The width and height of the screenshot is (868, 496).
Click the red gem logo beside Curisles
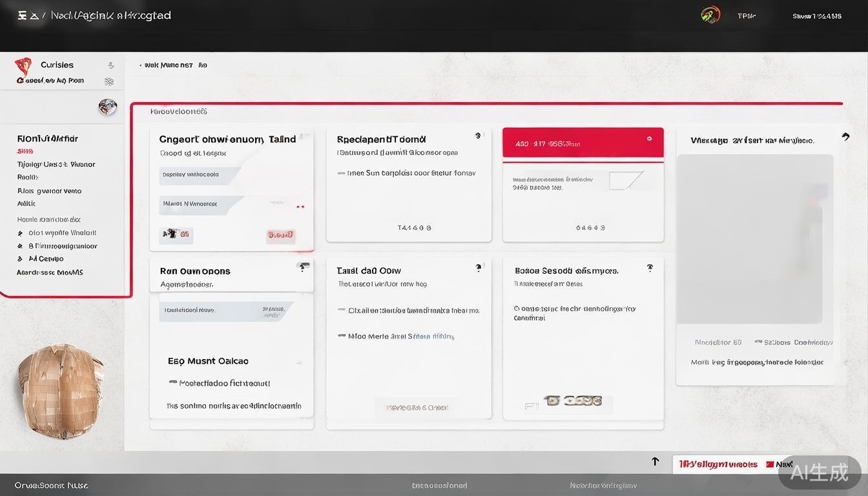[23, 66]
